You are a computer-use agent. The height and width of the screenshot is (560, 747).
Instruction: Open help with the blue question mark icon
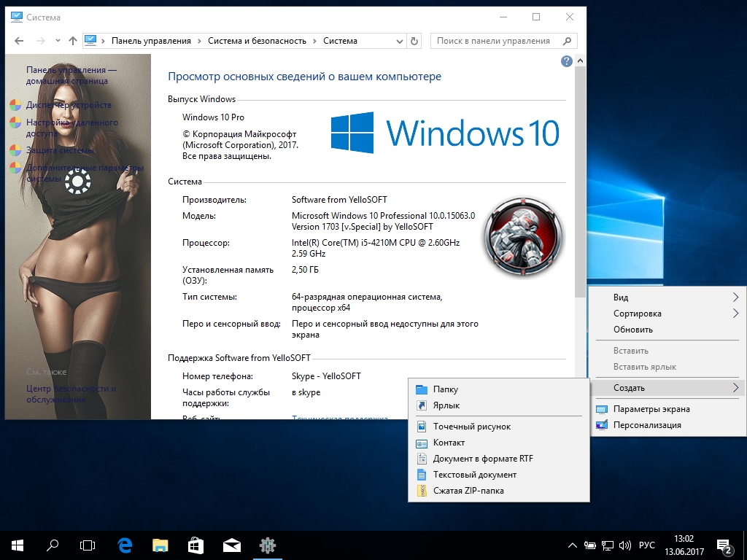566,61
